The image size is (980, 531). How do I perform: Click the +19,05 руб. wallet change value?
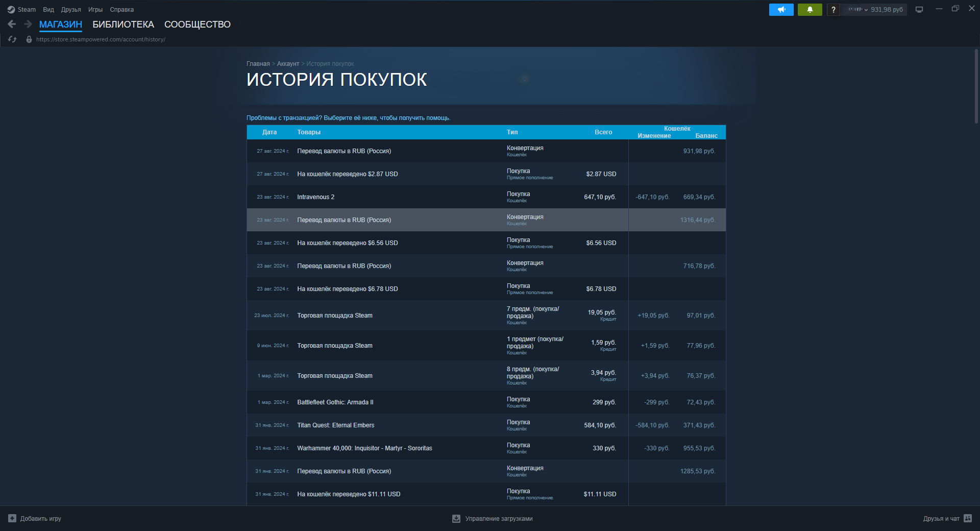(x=653, y=316)
